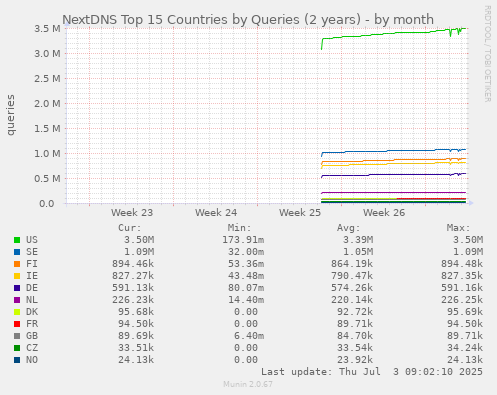Click the FI current value '894.46k'
Screen dimensions: 497x395
[133, 264]
